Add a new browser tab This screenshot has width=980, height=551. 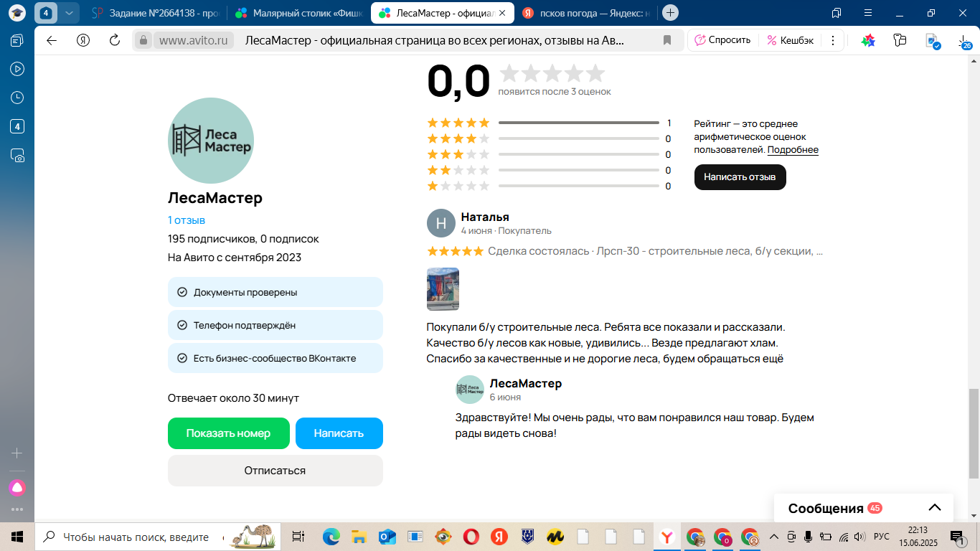[670, 12]
